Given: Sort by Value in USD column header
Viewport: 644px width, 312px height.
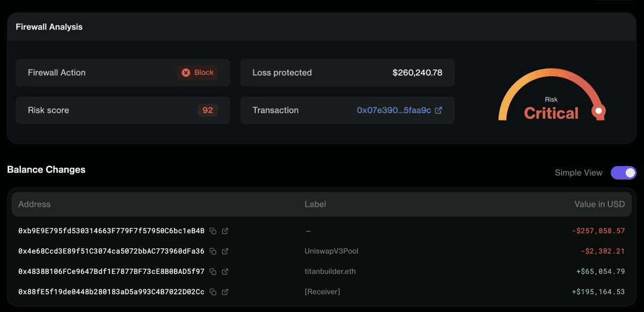Looking at the screenshot, I should [x=599, y=204].
